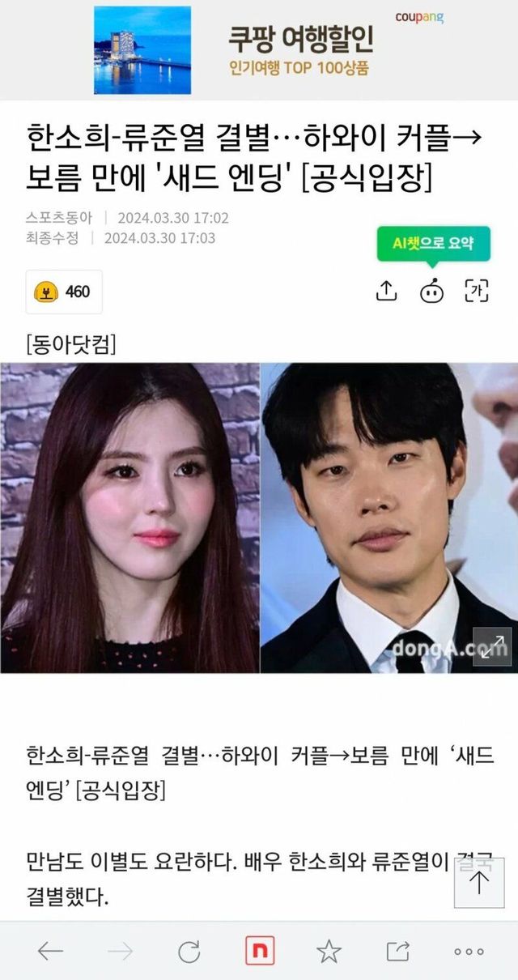This screenshot has height=980, width=518.
Task: Tap the scroll-to-top arrow button
Action: coord(479,883)
